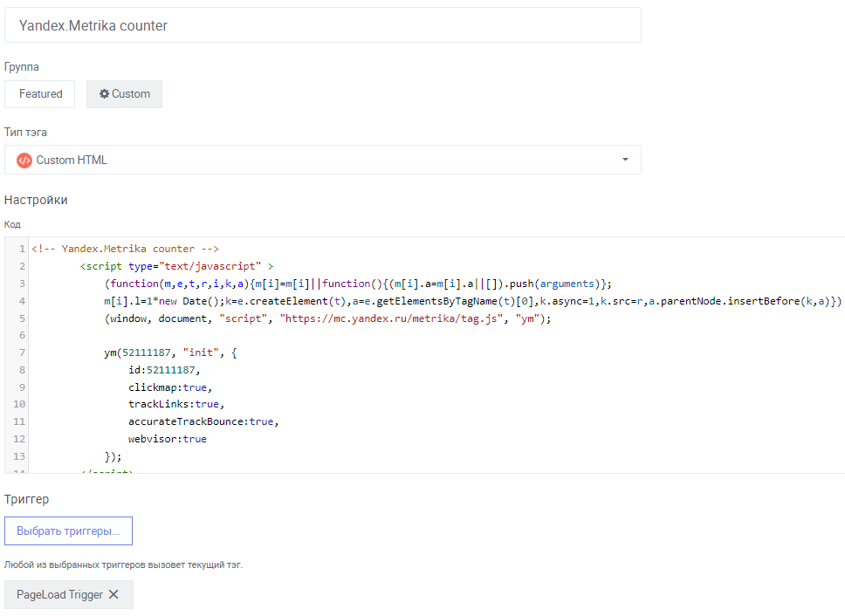Image resolution: width=845 pixels, height=616 pixels.
Task: Click the script type line in code
Action: point(176,266)
